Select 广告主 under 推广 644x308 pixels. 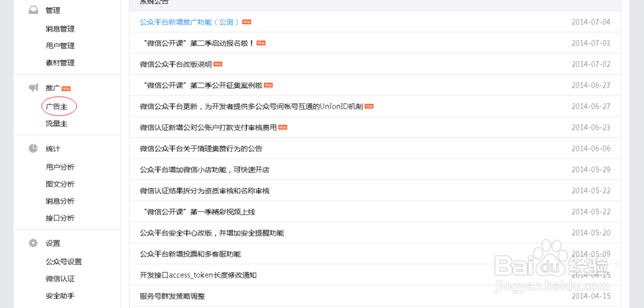[57, 106]
